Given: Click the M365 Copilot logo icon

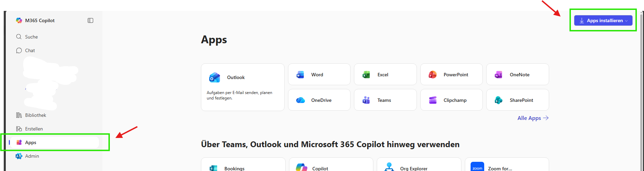Looking at the screenshot, I should pyautogui.click(x=19, y=20).
